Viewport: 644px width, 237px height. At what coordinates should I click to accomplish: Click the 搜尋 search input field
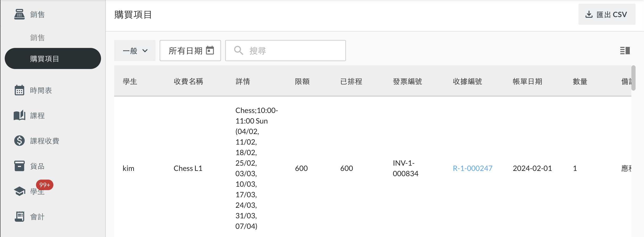coord(285,51)
